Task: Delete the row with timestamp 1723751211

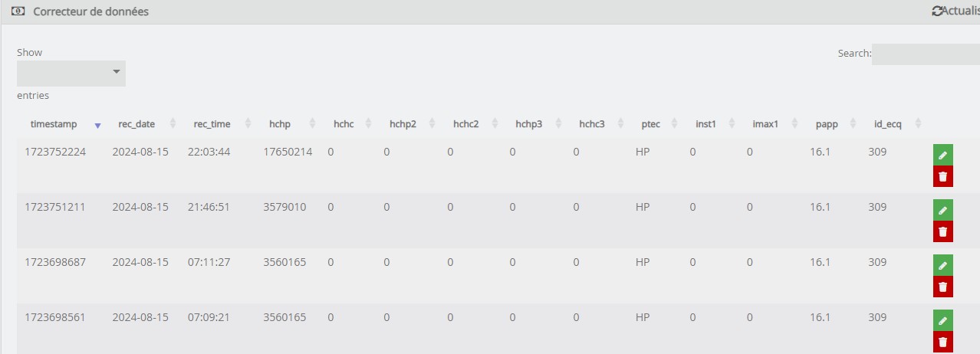Action: tap(942, 231)
